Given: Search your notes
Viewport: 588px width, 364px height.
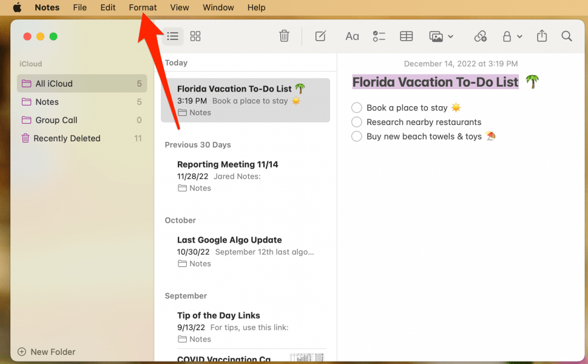Looking at the screenshot, I should click(566, 36).
